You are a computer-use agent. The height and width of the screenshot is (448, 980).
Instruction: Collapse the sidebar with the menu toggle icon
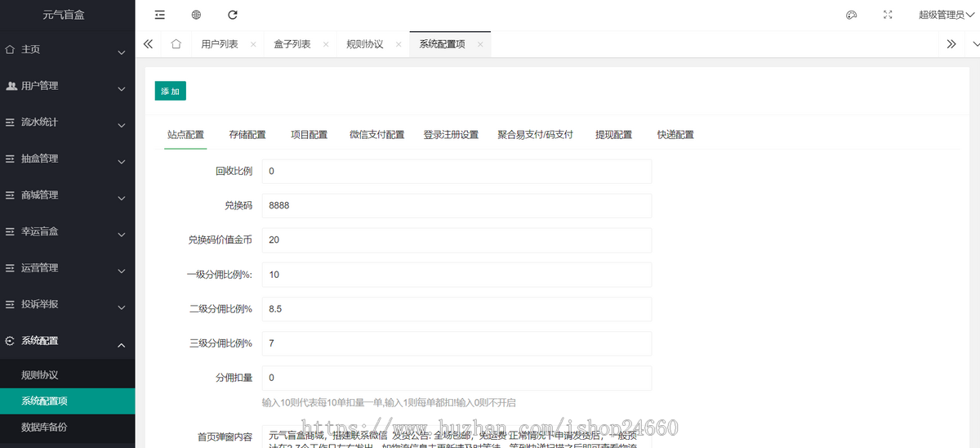click(x=159, y=15)
